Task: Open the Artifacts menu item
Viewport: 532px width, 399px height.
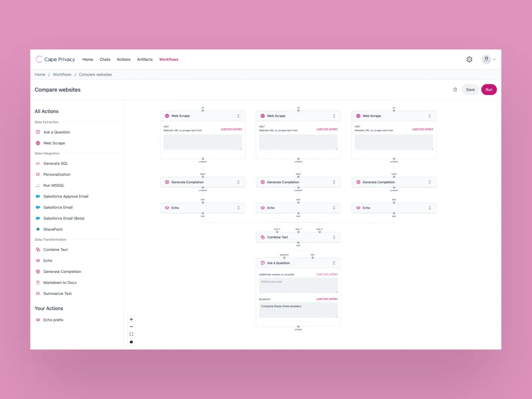Action: tap(145, 60)
